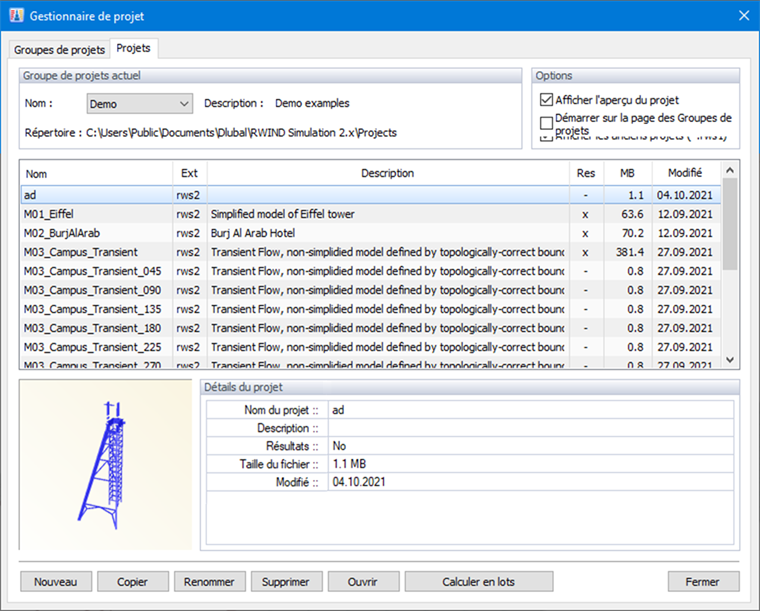Click the Renommer button
This screenshot has width=760, height=611.
click(x=209, y=581)
